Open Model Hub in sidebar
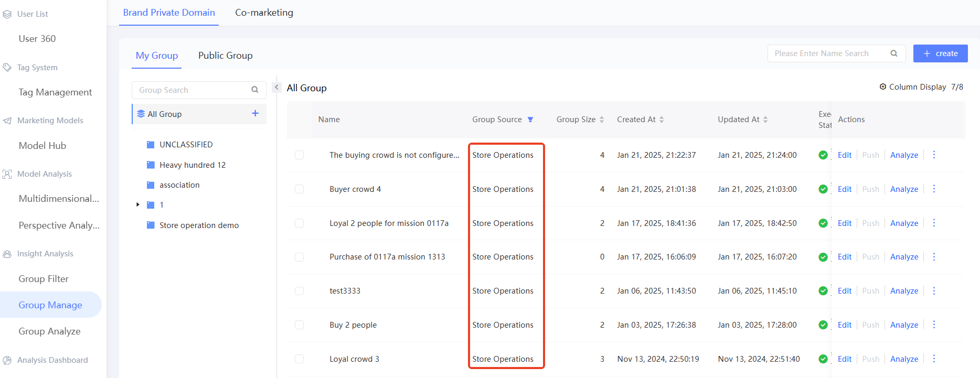This screenshot has width=980, height=378. pyautogui.click(x=42, y=146)
